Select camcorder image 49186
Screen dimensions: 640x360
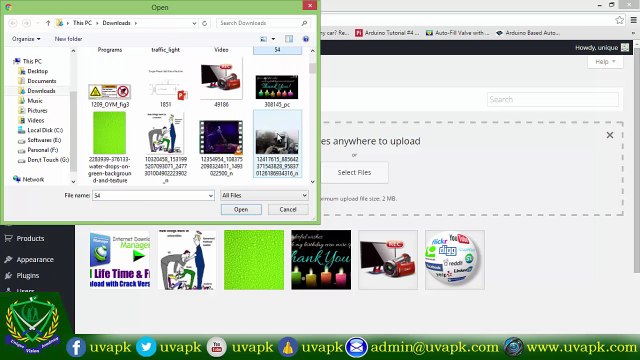(x=221, y=83)
